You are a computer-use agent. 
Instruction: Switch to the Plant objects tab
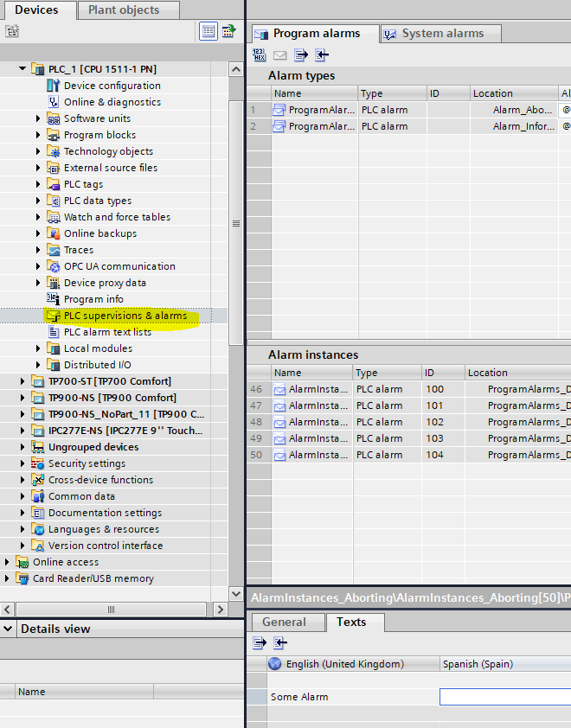coord(127,10)
